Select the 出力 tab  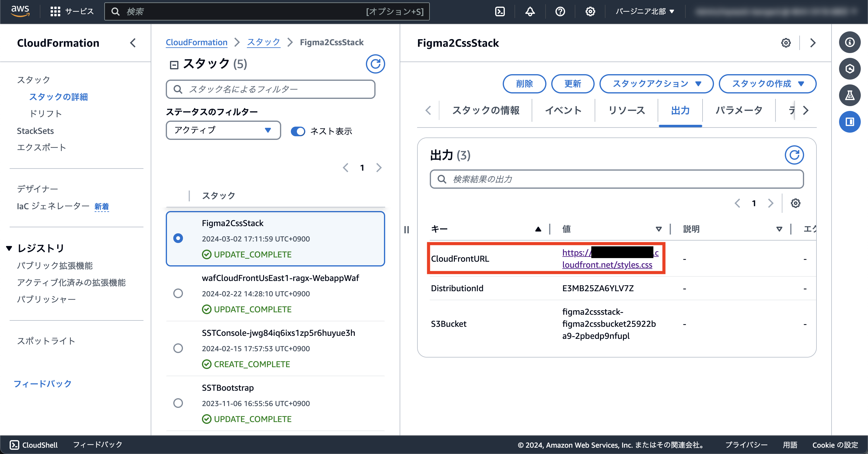(680, 111)
